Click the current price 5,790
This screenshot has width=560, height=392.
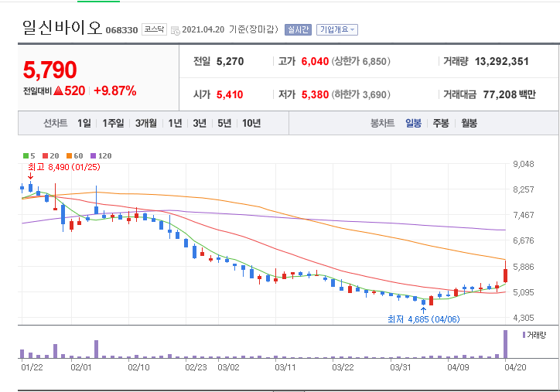coord(50,70)
